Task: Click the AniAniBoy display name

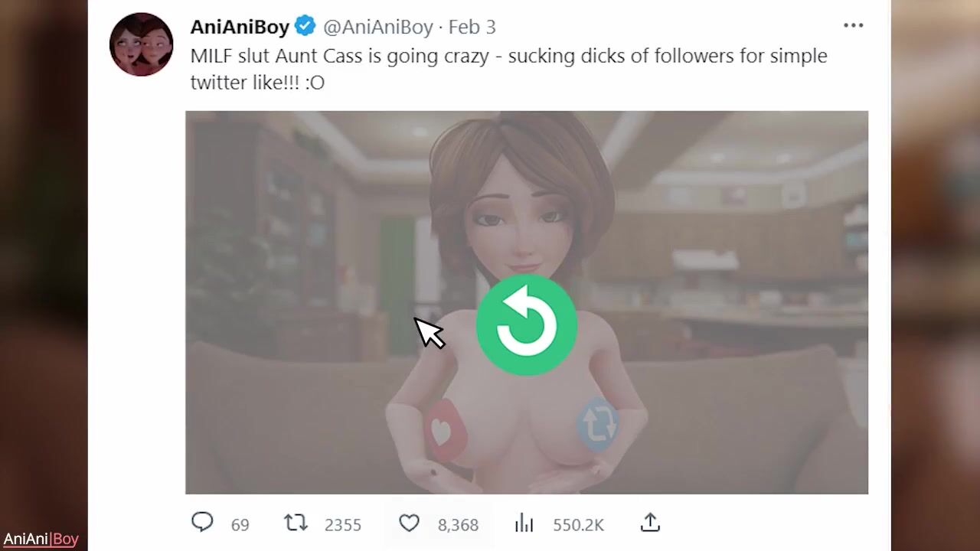Action: [x=240, y=27]
